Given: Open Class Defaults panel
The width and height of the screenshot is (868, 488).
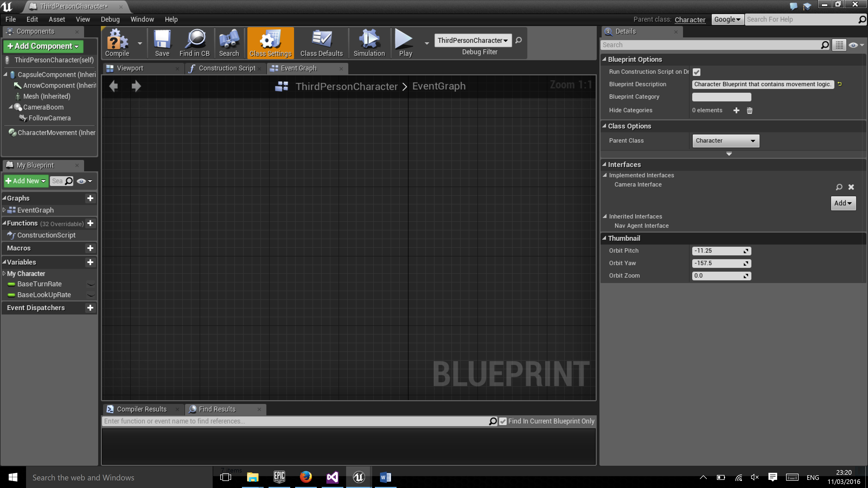Looking at the screenshot, I should (x=321, y=43).
